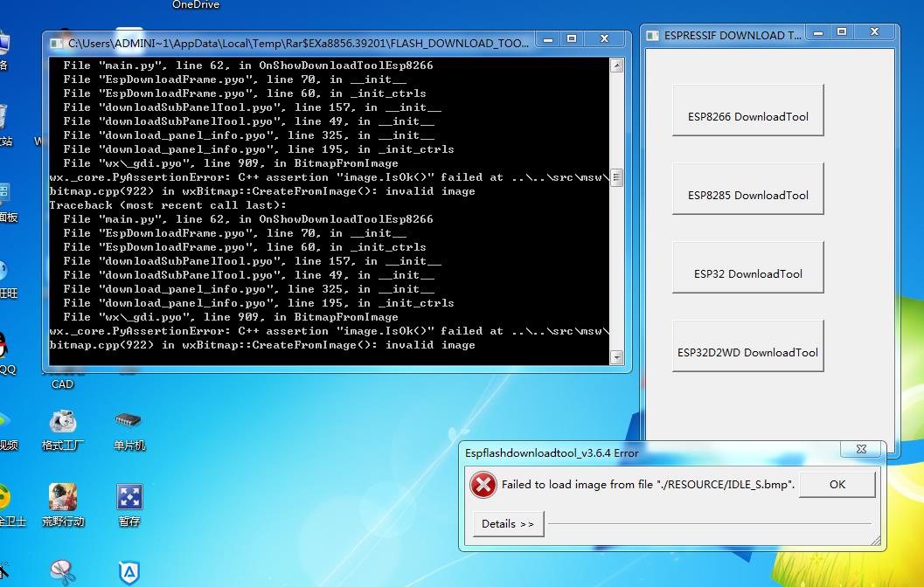Launch the ESP32D2WD DownloadTool

(747, 346)
